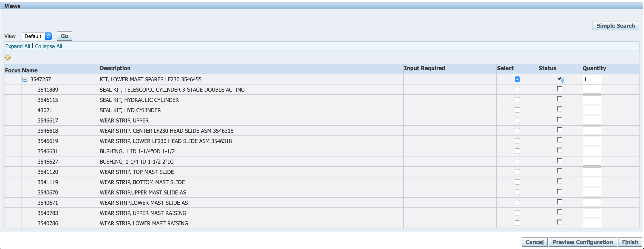Collapse the 3547257 tree node
Screen dimensions: 644x249
click(25, 79)
